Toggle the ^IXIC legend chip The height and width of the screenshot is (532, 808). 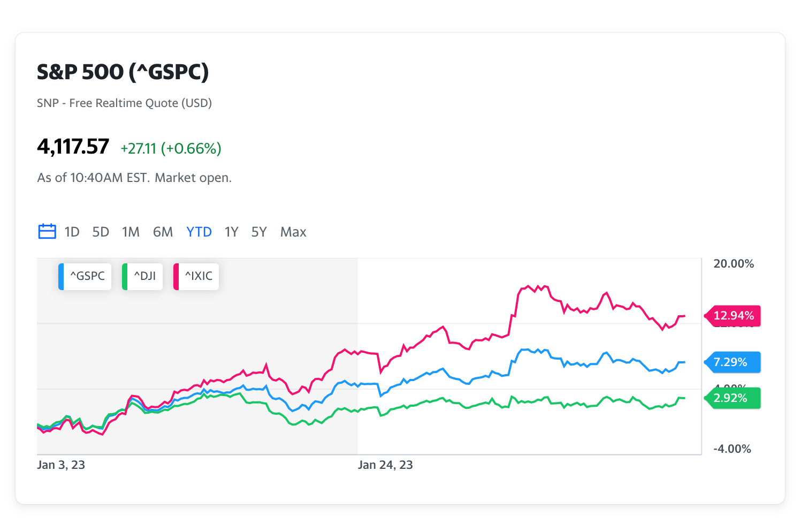196,276
